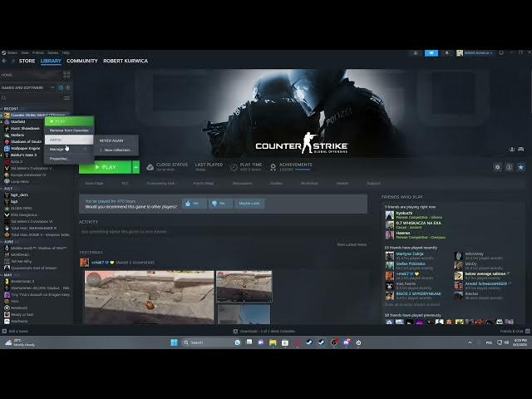This screenshot has height=399, width=532.
Task: Sort library by recent activity clock icon
Action: point(61,87)
